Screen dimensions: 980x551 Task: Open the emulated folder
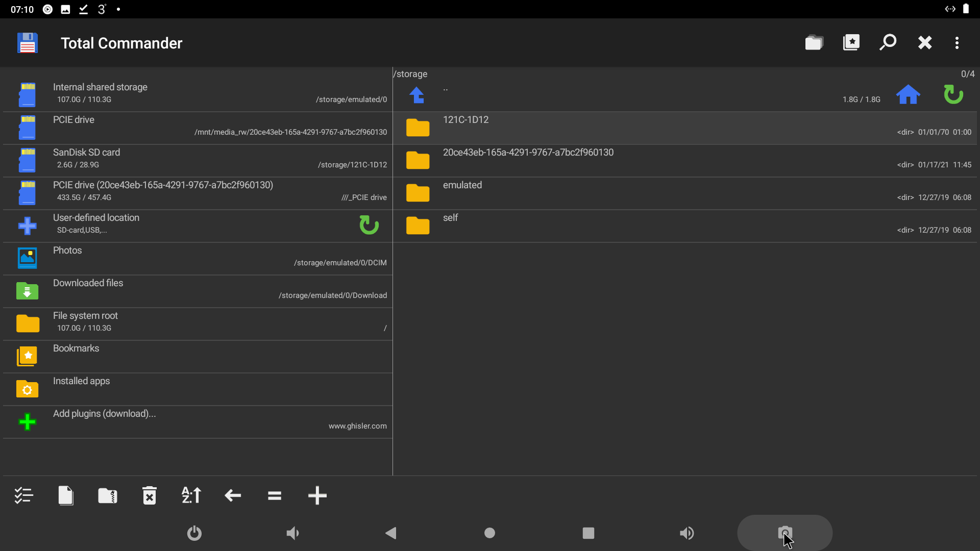pyautogui.click(x=685, y=193)
